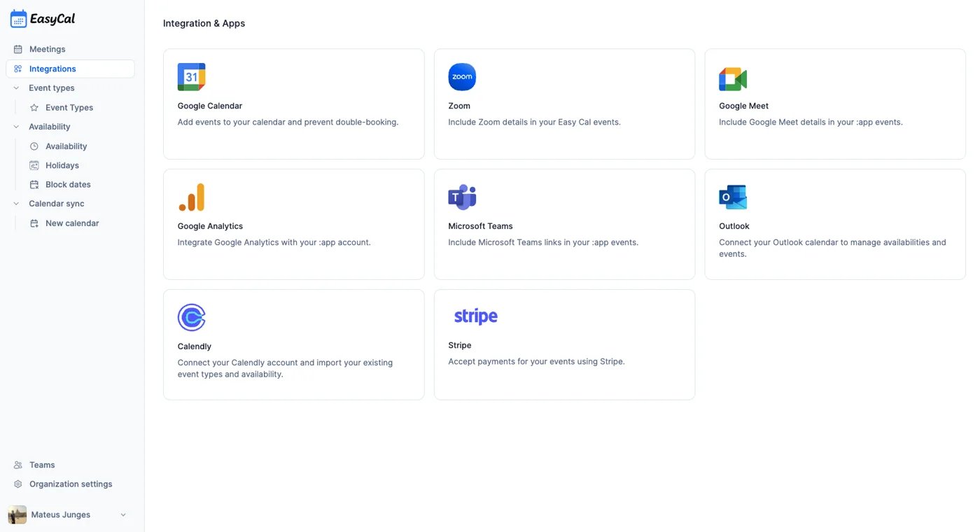Click the Calendar sync group label

57,204
